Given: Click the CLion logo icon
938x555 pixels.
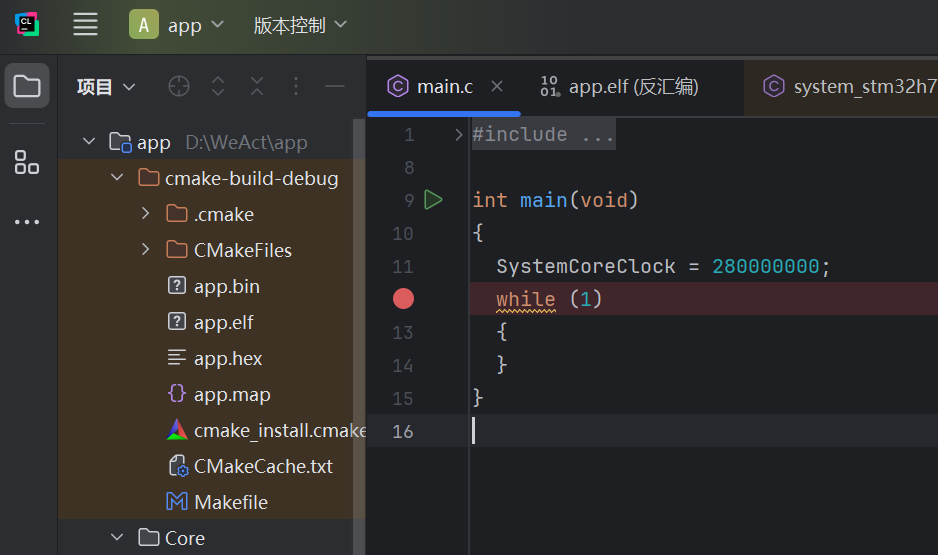Looking at the screenshot, I should (27, 25).
